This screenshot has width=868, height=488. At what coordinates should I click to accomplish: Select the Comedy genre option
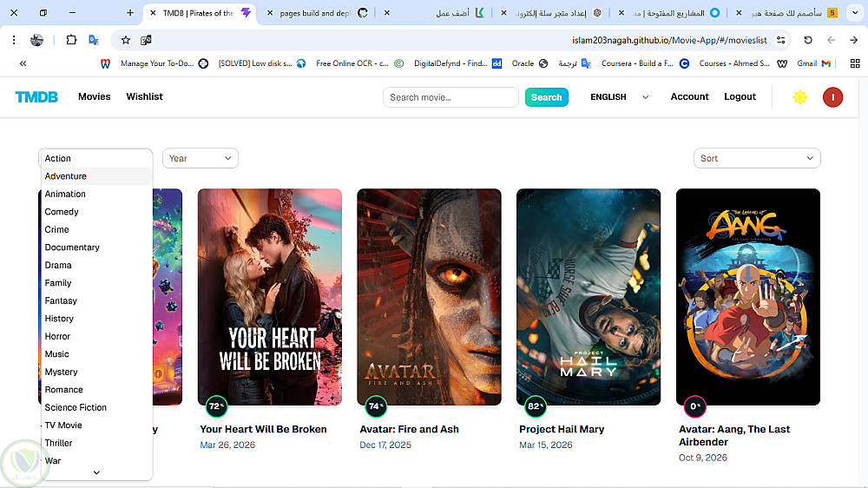click(x=96, y=212)
